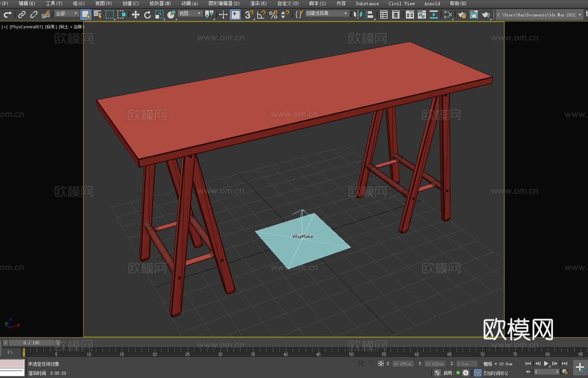
Task: Activate the Select and Move tool
Action: [x=136, y=14]
